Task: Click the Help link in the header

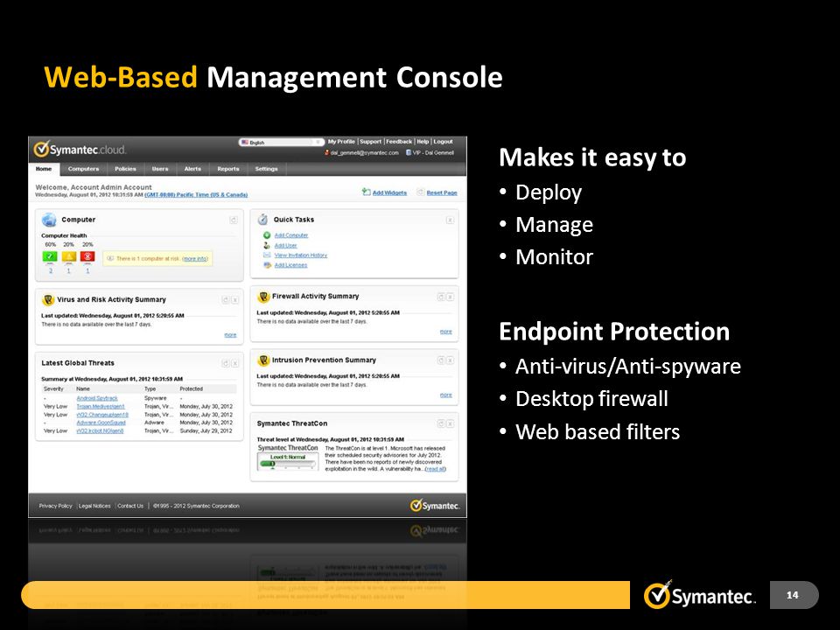Action: pyautogui.click(x=423, y=142)
